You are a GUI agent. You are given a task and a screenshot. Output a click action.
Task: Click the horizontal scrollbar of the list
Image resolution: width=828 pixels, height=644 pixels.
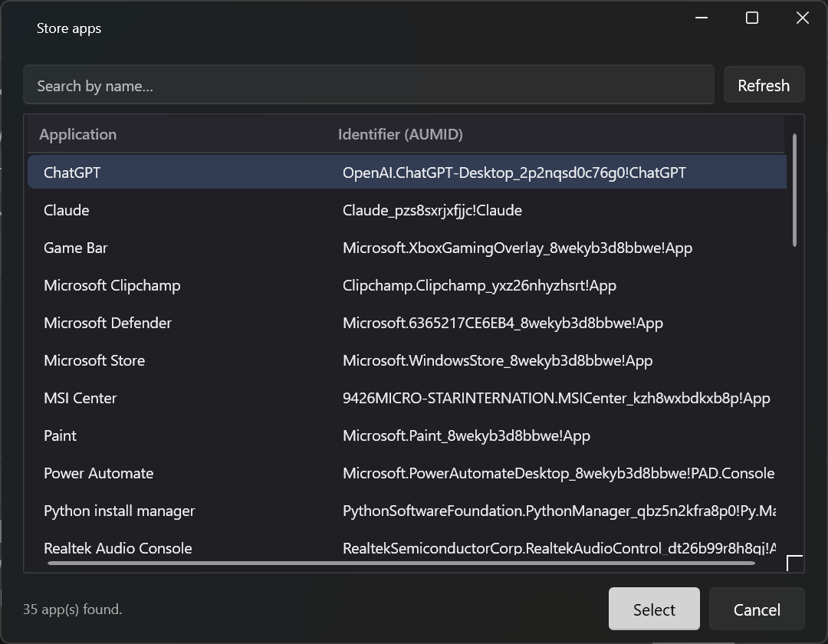(x=401, y=563)
